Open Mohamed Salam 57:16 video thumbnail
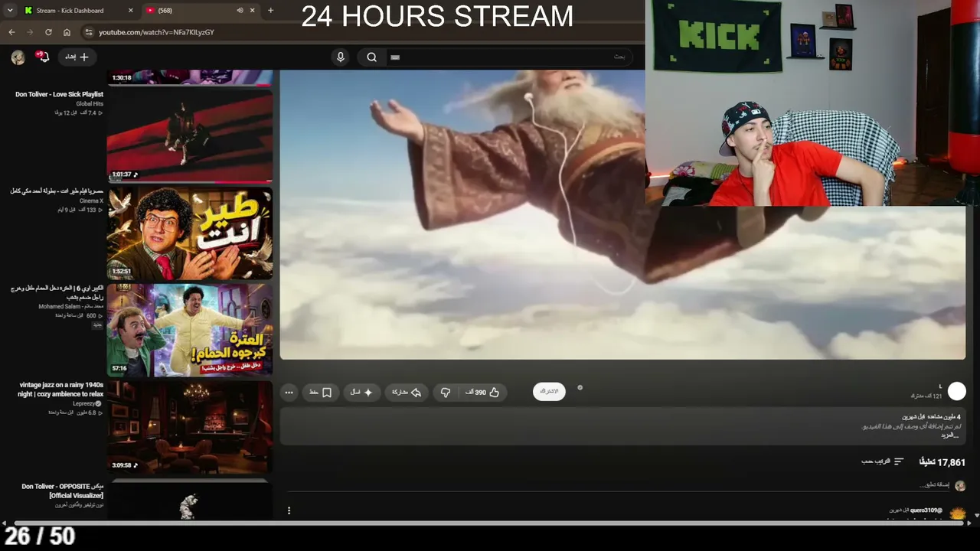Viewport: 980px width, 551px height. click(189, 330)
